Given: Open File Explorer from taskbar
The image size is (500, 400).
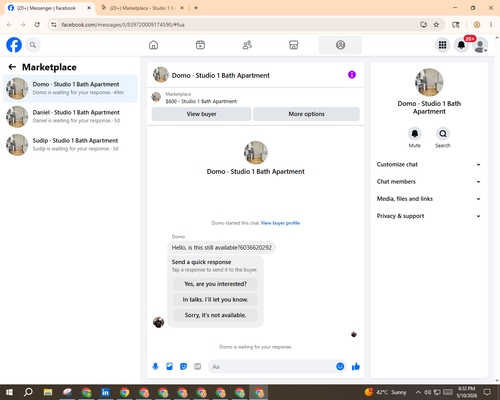Looking at the screenshot, I should (x=48, y=392).
